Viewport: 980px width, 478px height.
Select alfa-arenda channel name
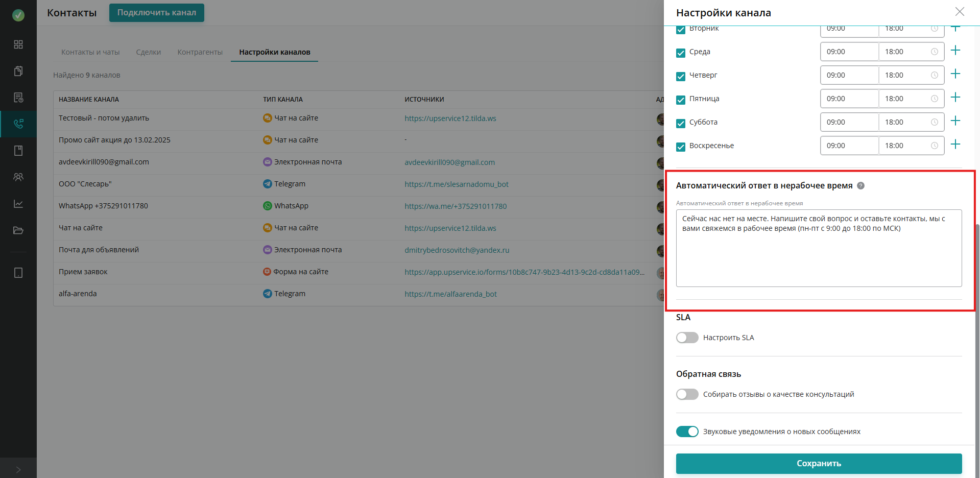pyautogui.click(x=78, y=294)
